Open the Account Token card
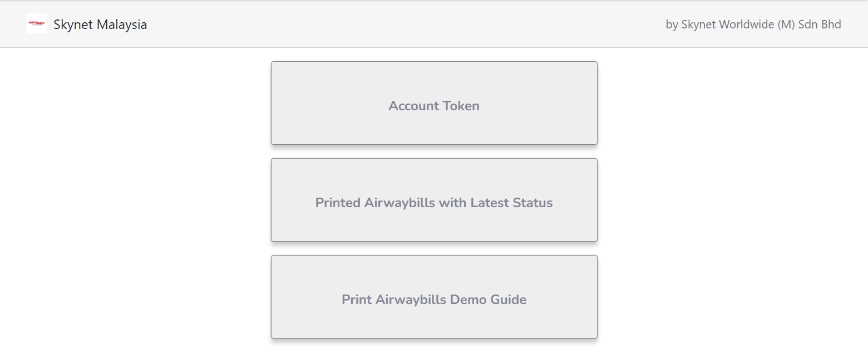868x353 pixels. tap(434, 103)
